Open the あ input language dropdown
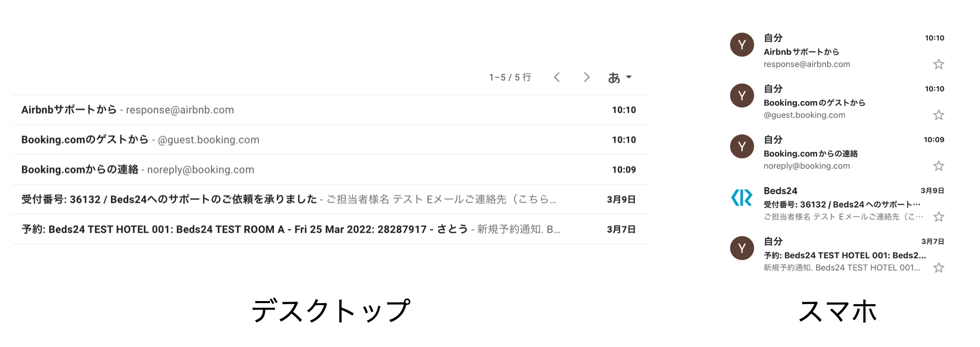The image size is (980, 347). point(620,78)
